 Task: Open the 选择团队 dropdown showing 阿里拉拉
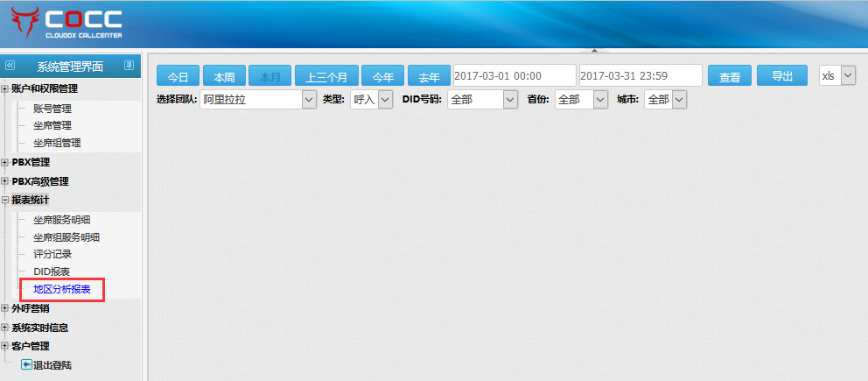pyautogui.click(x=257, y=100)
